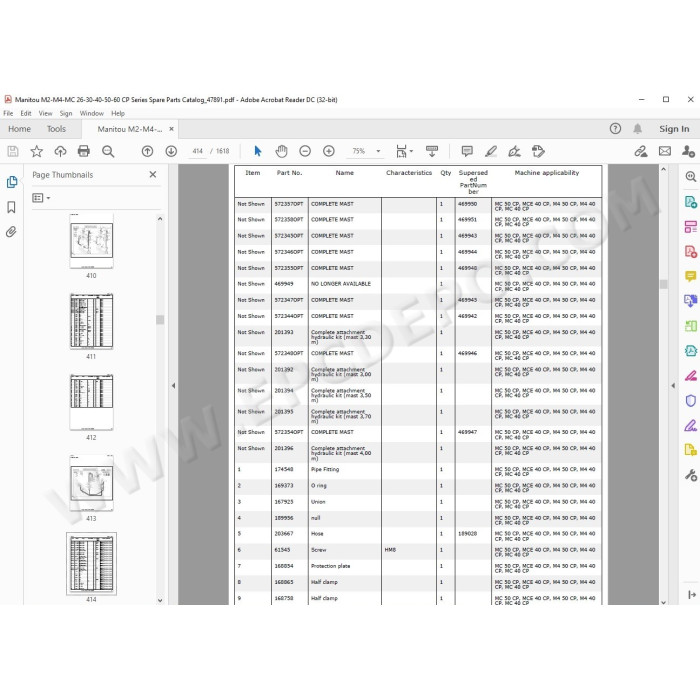
Task: Click the 'Protection plate' name cell
Action: 345,567
